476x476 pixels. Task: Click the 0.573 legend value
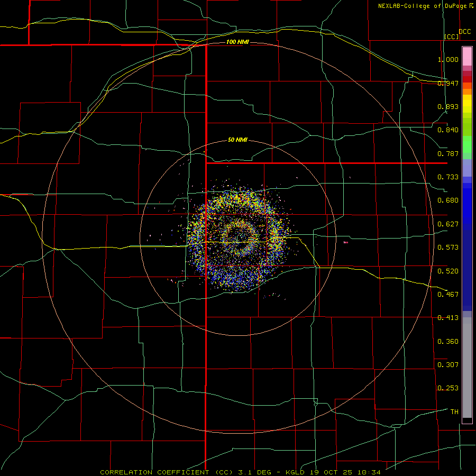[x=448, y=248]
